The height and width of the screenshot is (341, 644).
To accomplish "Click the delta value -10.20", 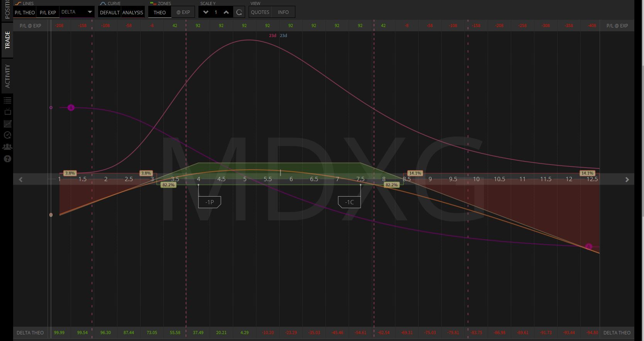I will pos(268,333).
